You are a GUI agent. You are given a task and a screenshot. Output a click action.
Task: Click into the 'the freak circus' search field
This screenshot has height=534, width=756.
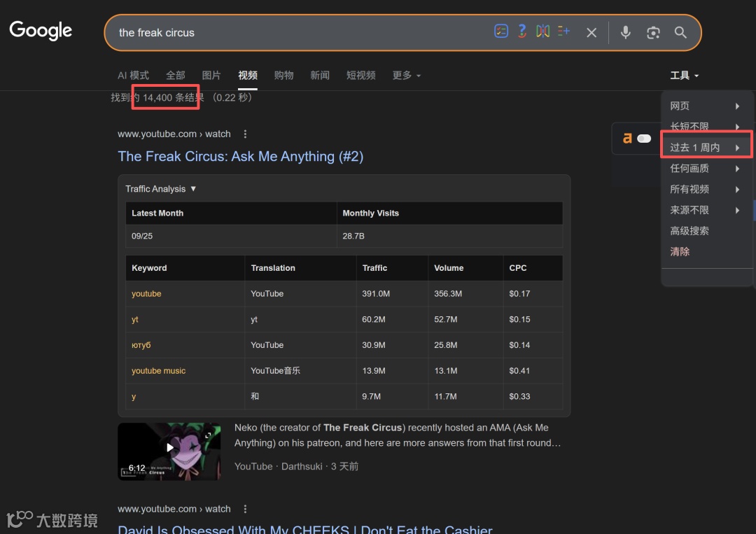[299, 33]
